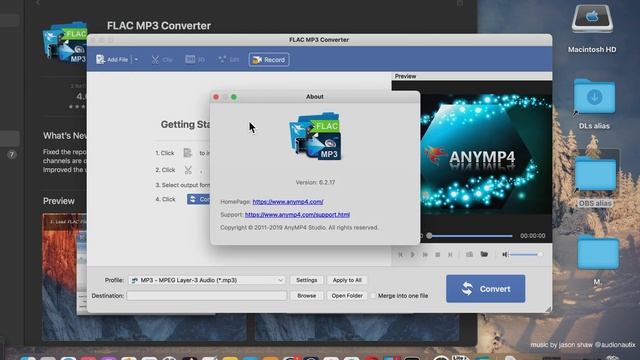Click the What's New heading in App Store
The height and width of the screenshot is (360, 640).
click(65, 136)
